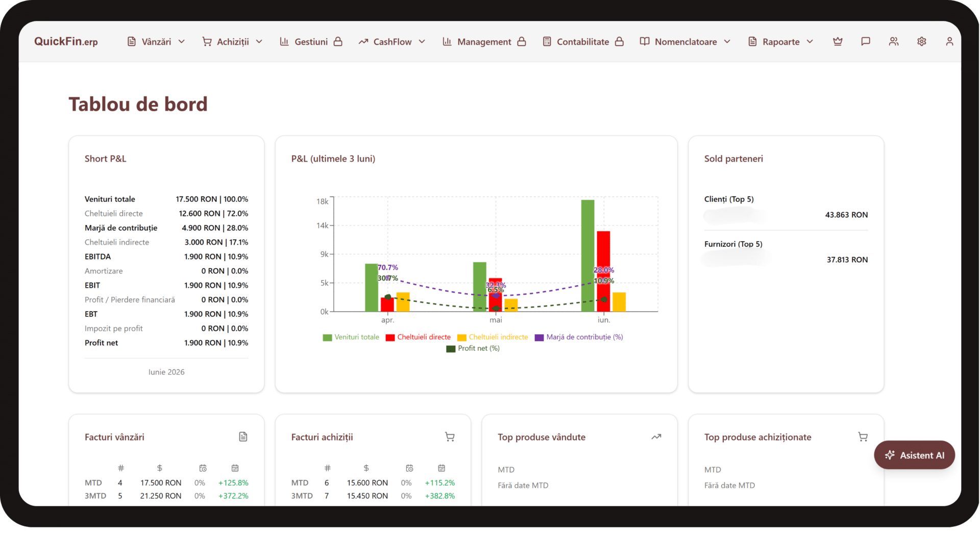Open the Achiziții menu

233,41
